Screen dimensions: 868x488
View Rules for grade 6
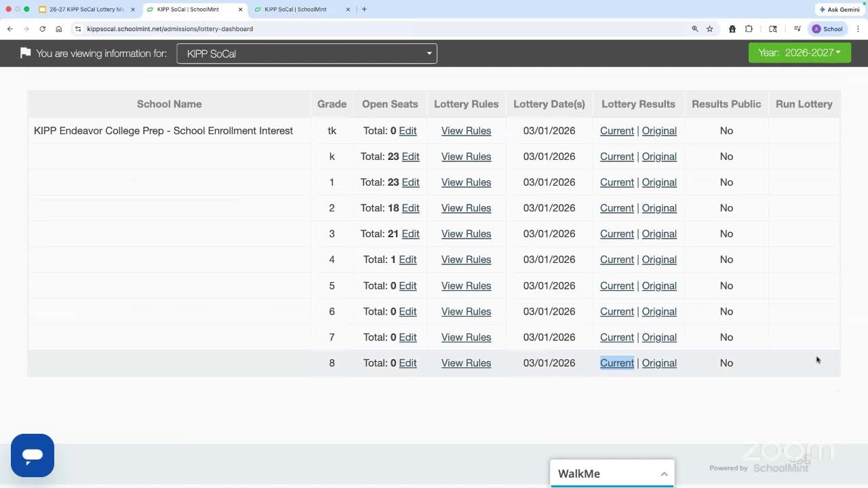pyautogui.click(x=466, y=312)
